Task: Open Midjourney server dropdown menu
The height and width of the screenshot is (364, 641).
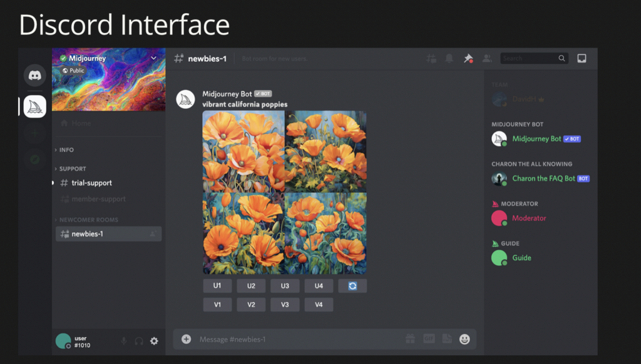Action: click(x=154, y=58)
